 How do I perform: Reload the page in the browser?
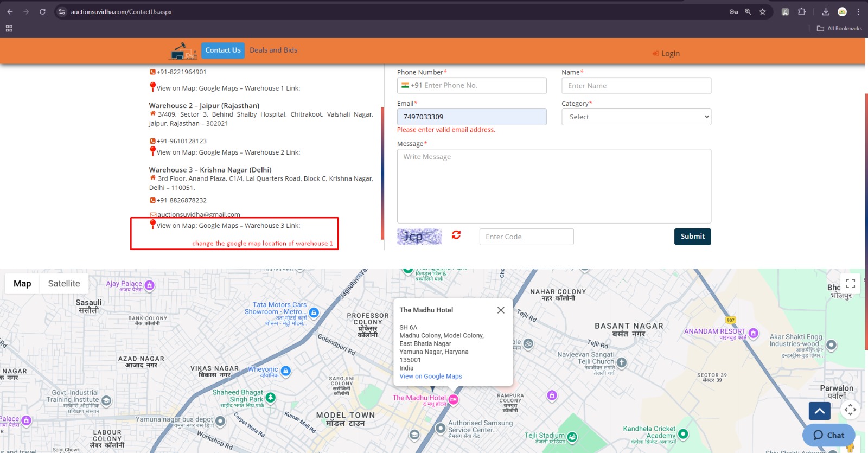click(42, 12)
